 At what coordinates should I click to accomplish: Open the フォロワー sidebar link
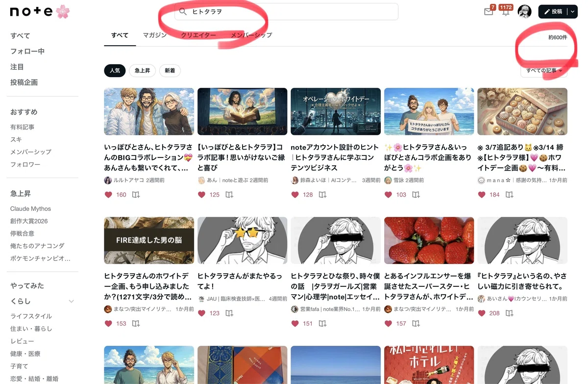(x=25, y=165)
